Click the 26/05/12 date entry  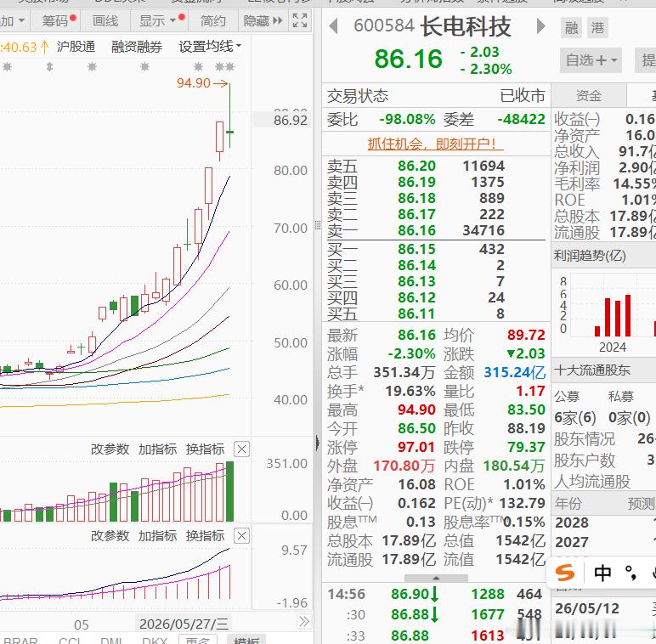click(587, 609)
